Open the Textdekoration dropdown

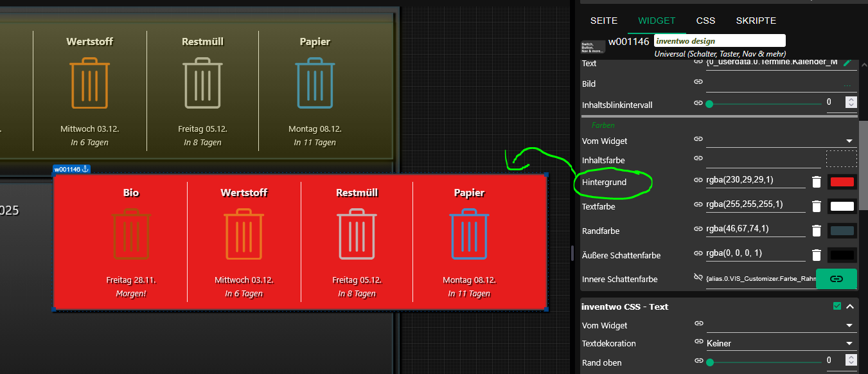[x=781, y=343]
